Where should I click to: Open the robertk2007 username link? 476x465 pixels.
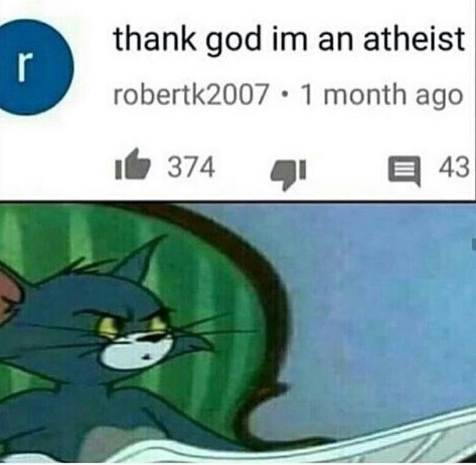191,95
